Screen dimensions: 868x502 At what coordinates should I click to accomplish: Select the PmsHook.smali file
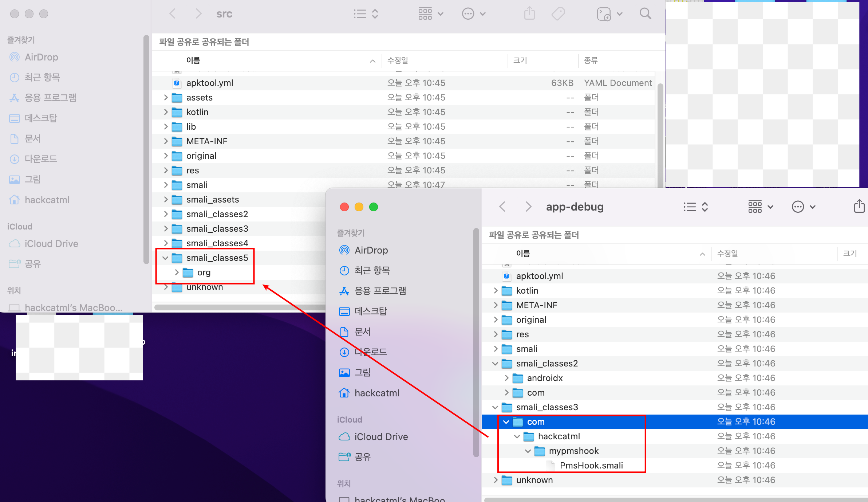591,466
